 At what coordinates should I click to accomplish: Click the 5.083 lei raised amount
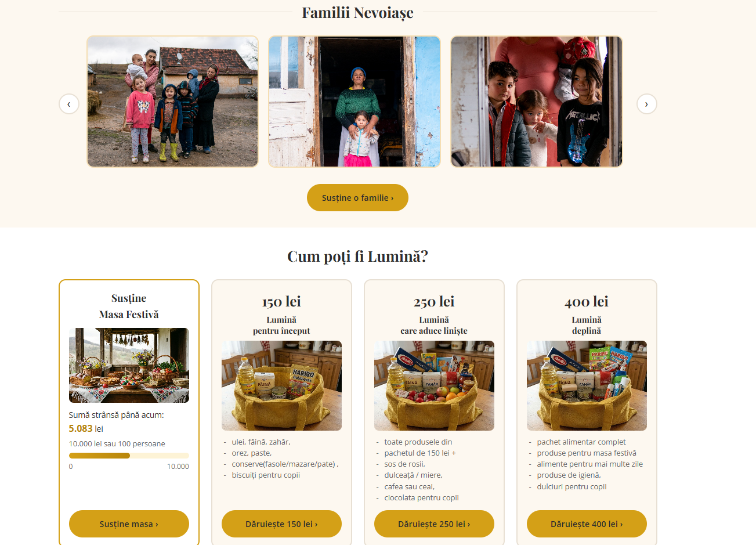(86, 428)
